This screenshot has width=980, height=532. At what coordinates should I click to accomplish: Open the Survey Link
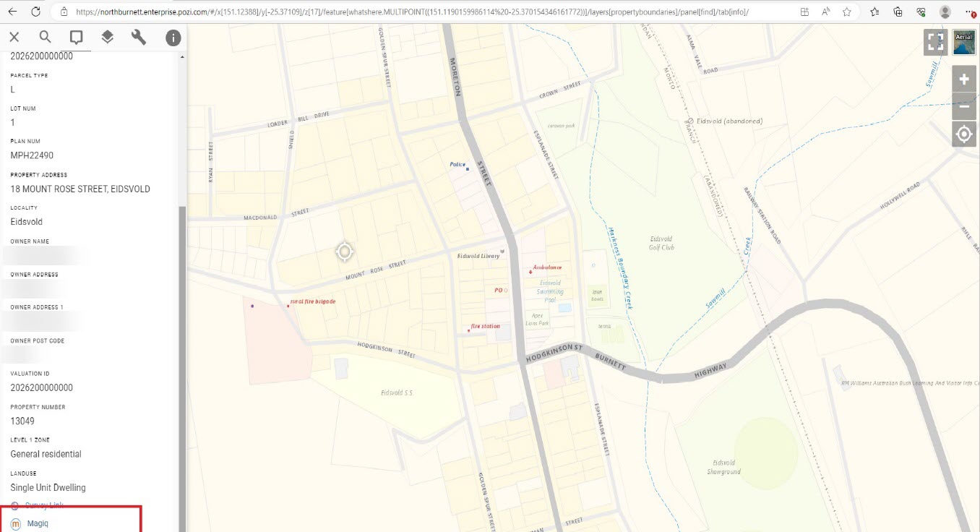click(43, 505)
